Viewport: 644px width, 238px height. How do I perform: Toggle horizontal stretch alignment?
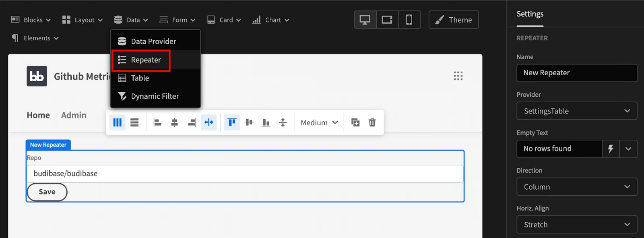(209, 122)
